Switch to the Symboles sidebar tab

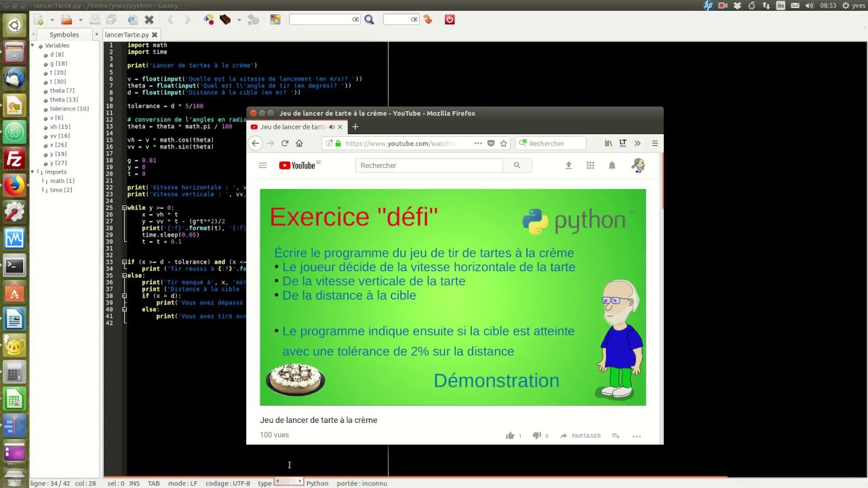64,35
